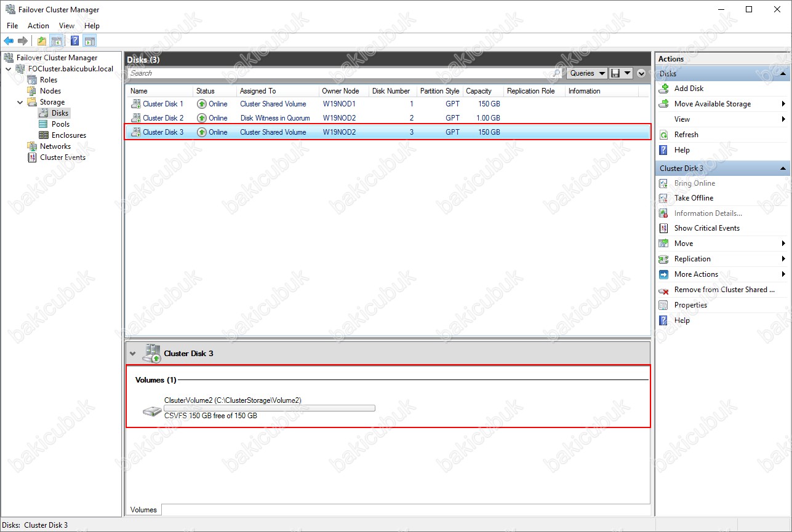
Task: Click Show Critical Events action
Action: (707, 228)
